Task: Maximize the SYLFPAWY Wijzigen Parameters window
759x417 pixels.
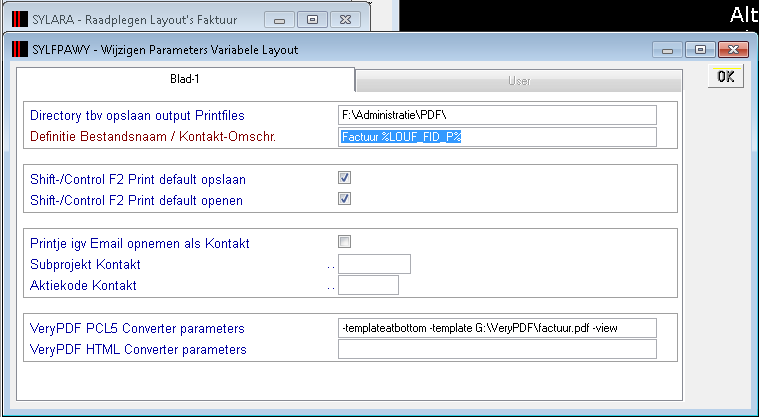Action: 700,50
